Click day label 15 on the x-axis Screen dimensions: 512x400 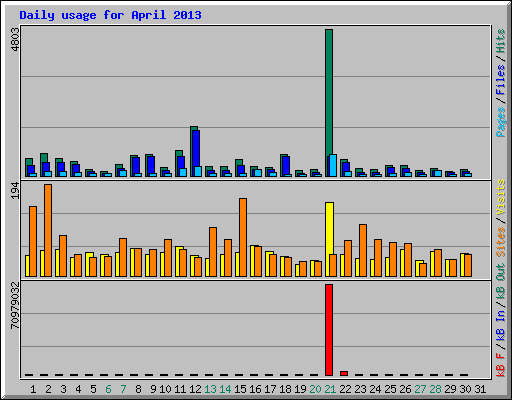(240, 389)
